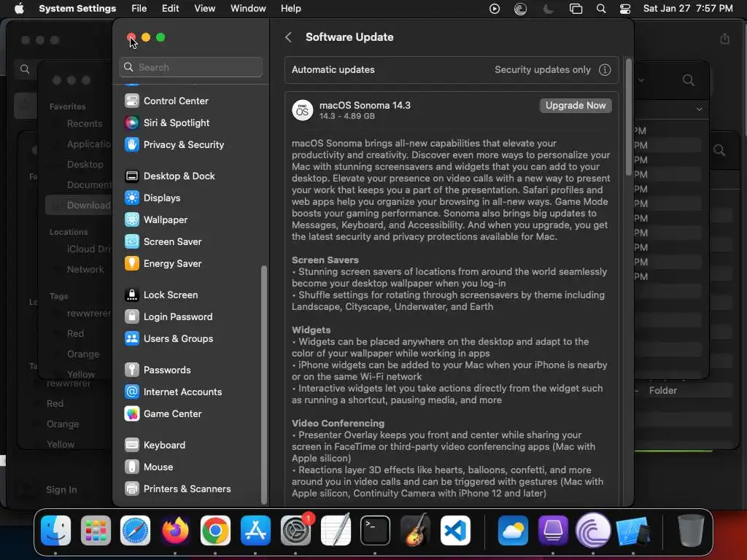Select the Login Password icon

(x=131, y=317)
